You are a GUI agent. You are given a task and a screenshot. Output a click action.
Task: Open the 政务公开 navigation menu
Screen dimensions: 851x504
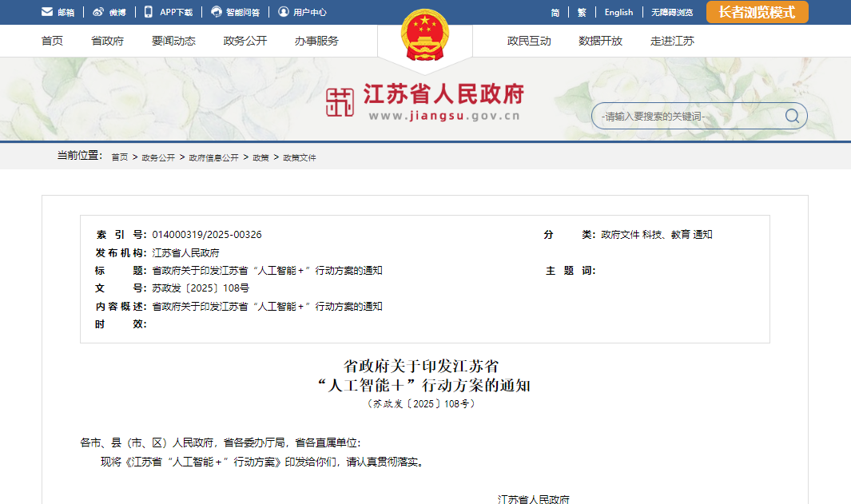(245, 41)
